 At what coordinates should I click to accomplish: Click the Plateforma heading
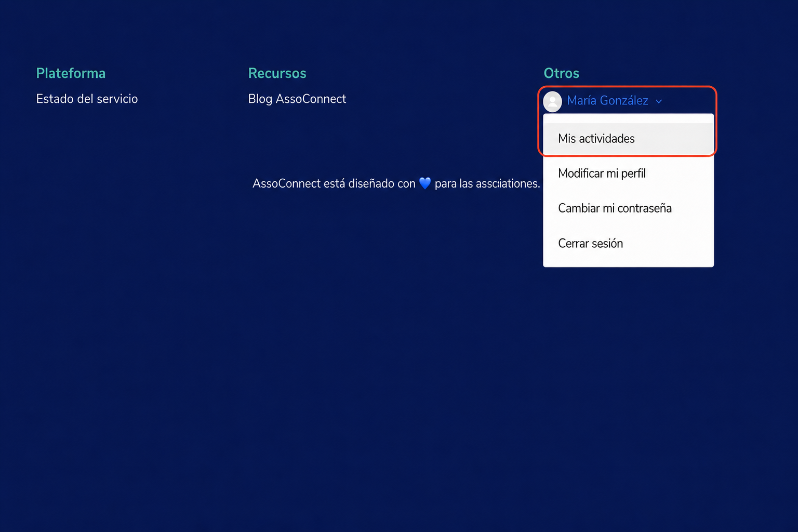71,73
